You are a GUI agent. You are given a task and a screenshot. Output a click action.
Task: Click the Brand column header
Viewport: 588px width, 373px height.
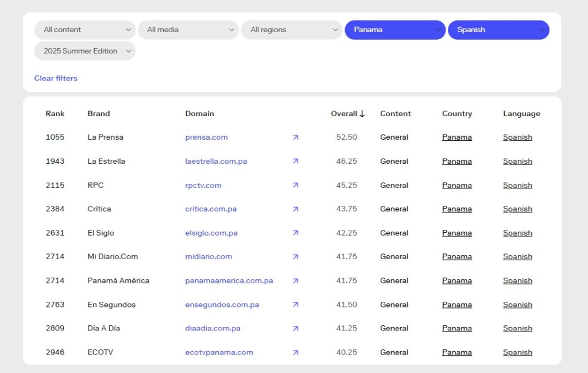tap(99, 114)
